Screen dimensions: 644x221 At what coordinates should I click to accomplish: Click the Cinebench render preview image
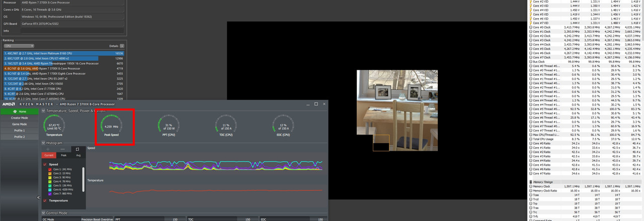coord(397,110)
